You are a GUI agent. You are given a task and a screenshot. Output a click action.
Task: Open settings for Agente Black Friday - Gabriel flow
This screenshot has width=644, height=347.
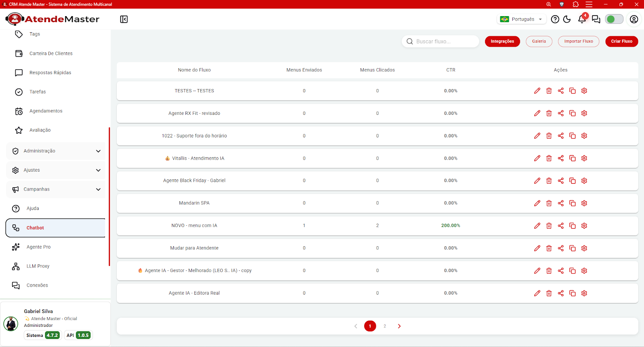click(x=584, y=181)
